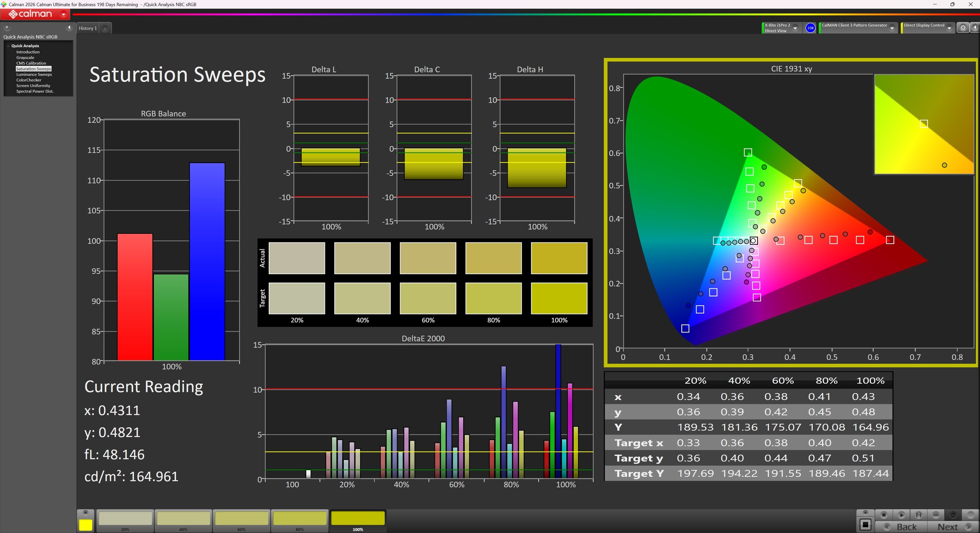Click the Target Y 187.44 table cell
Screen dimensions: 980x533
tap(871, 474)
